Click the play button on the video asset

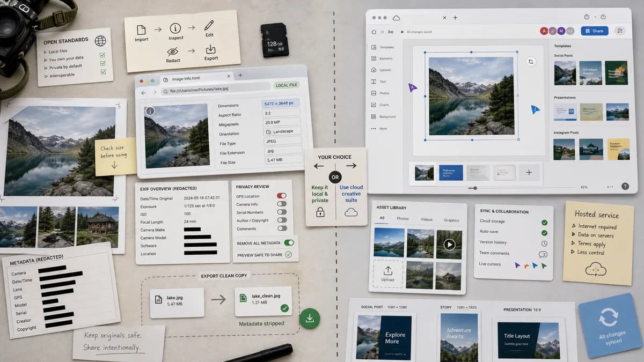click(449, 245)
